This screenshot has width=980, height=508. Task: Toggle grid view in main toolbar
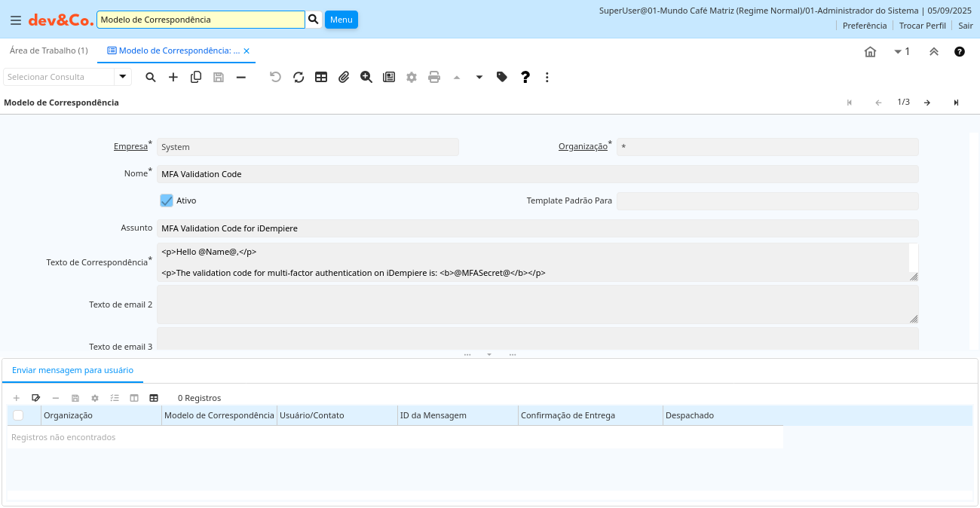coord(321,77)
